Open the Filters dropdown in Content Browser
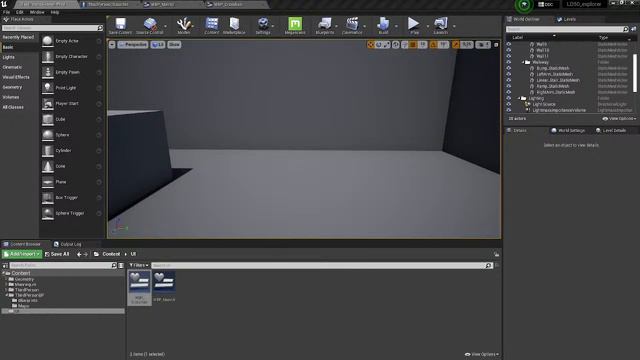The width and height of the screenshot is (640, 360). coord(139,265)
